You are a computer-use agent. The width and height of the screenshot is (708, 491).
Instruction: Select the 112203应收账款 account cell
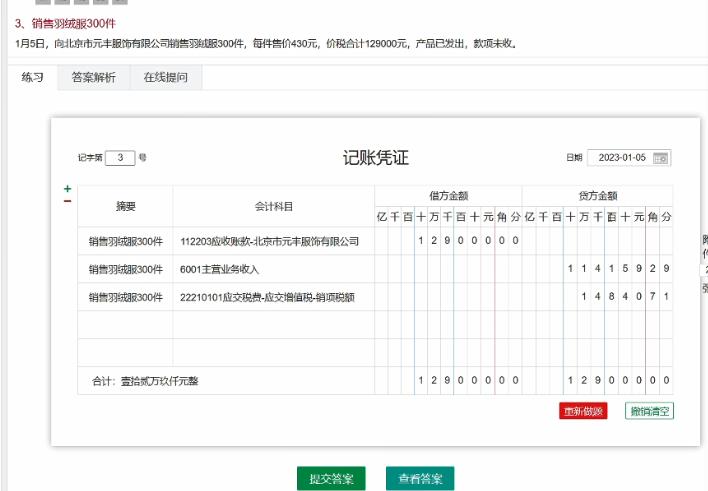273,241
